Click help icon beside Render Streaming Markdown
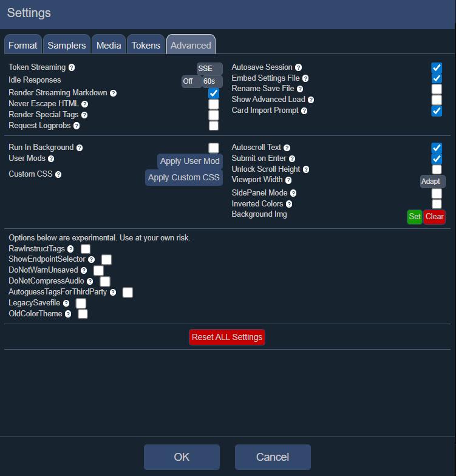 pyautogui.click(x=113, y=93)
